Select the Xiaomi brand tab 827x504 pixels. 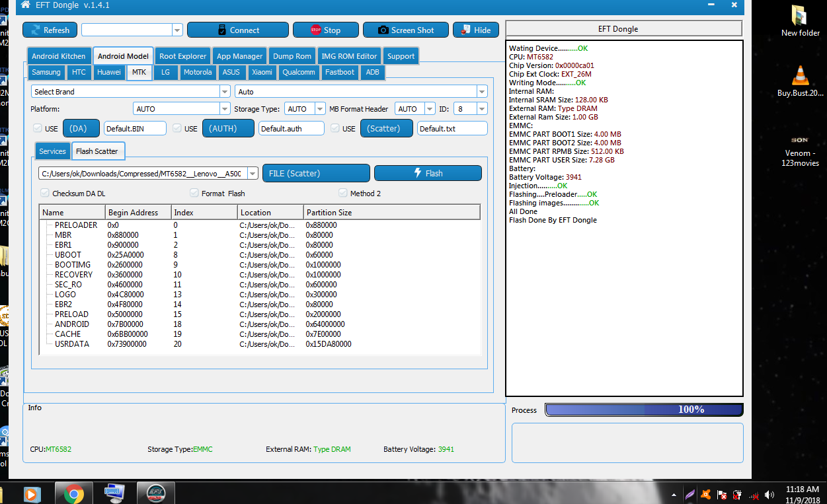tap(262, 72)
